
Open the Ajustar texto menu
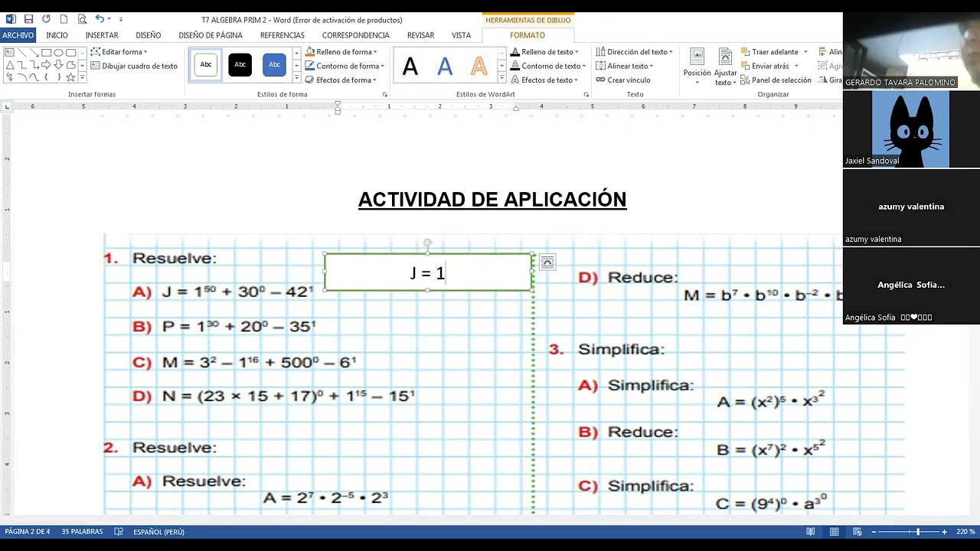725,67
